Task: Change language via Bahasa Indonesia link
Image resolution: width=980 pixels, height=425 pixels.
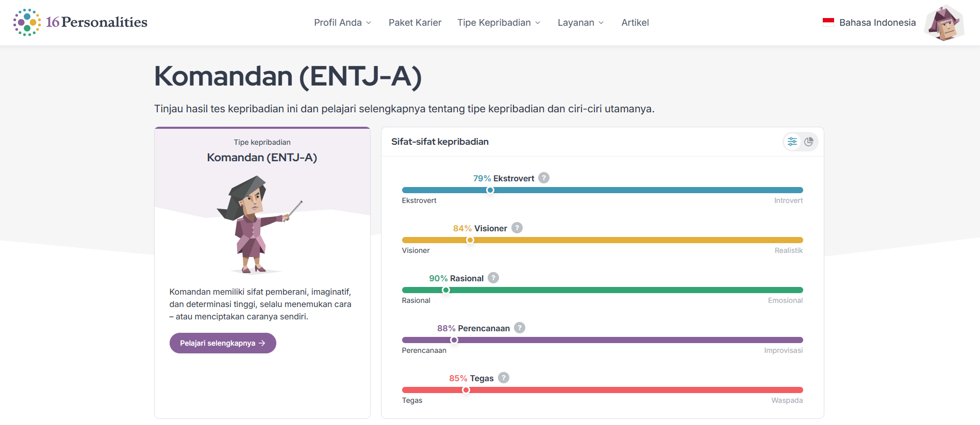Action: (877, 23)
